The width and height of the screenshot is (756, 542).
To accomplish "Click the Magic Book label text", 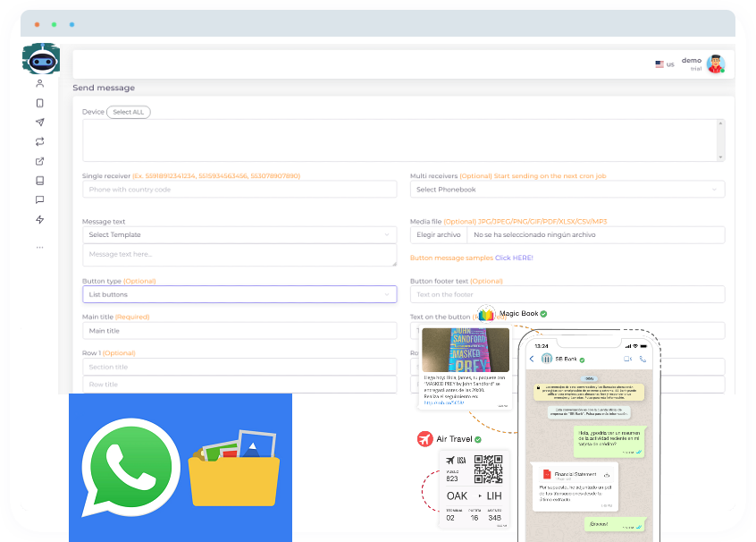I will click(519, 314).
